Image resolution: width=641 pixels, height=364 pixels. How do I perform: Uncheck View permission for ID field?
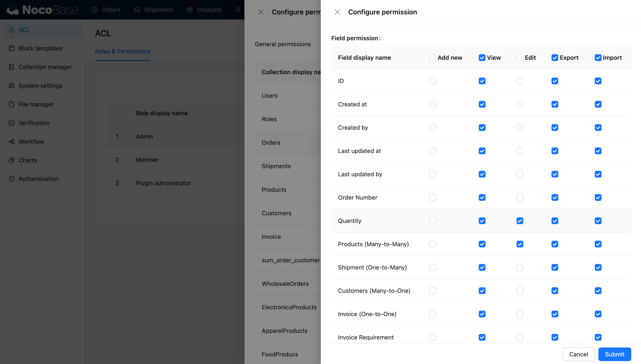coord(482,81)
